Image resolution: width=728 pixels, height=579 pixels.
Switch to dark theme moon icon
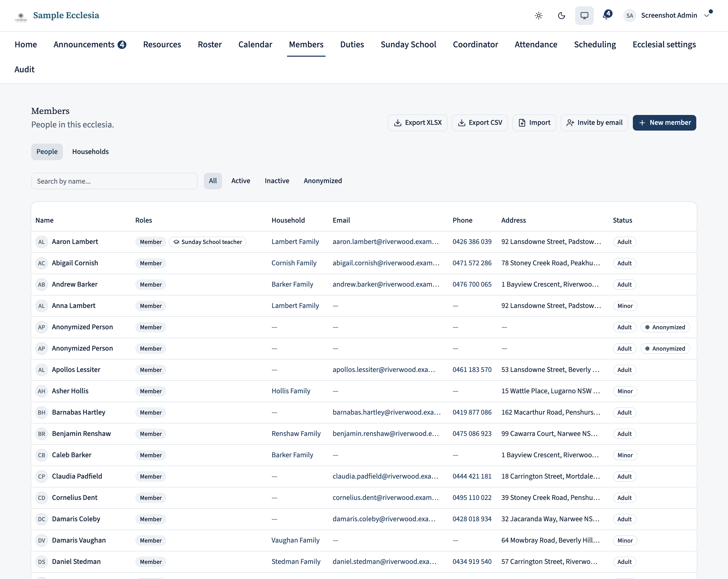pos(562,16)
